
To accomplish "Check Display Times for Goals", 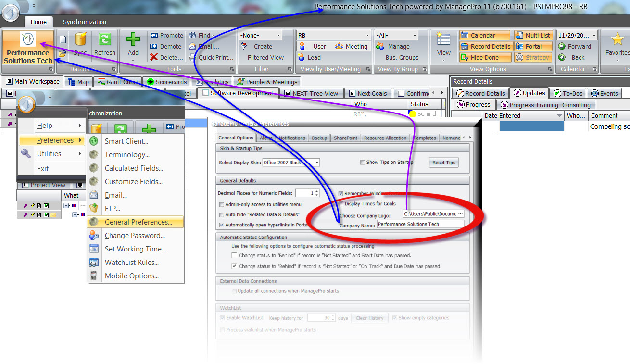I will [x=340, y=204].
